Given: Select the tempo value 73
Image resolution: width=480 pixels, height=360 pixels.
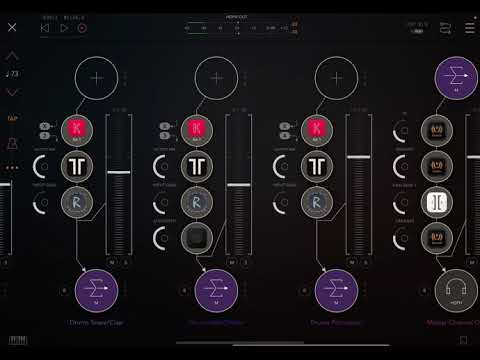Looking at the screenshot, I should [x=12, y=74].
